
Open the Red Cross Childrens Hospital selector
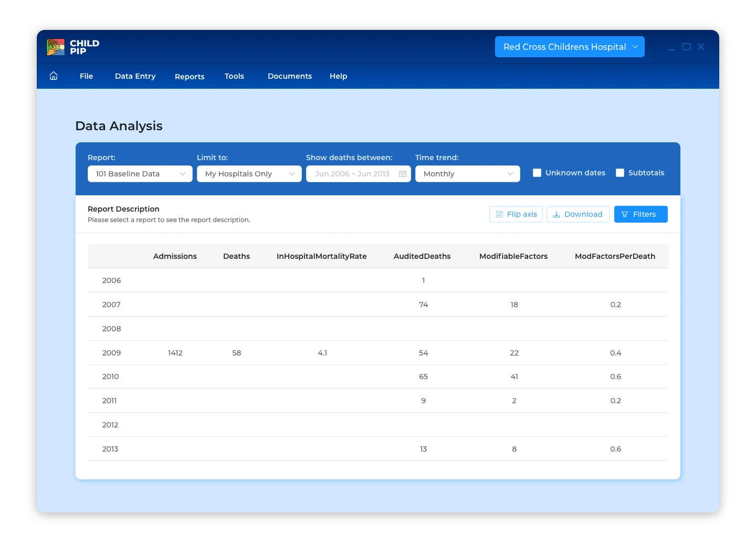click(x=570, y=47)
